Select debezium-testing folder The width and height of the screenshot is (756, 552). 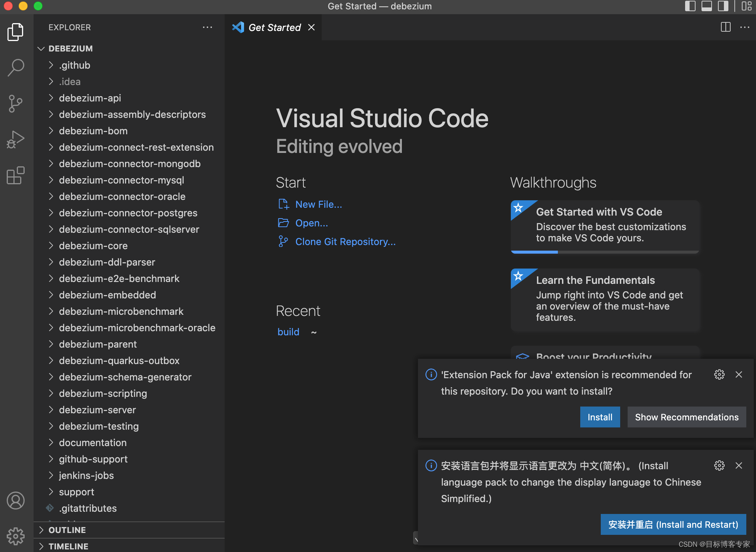click(129, 426)
